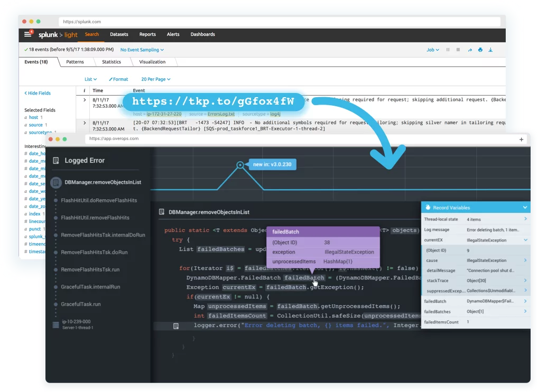Switch to the Patterns tab

coord(75,62)
